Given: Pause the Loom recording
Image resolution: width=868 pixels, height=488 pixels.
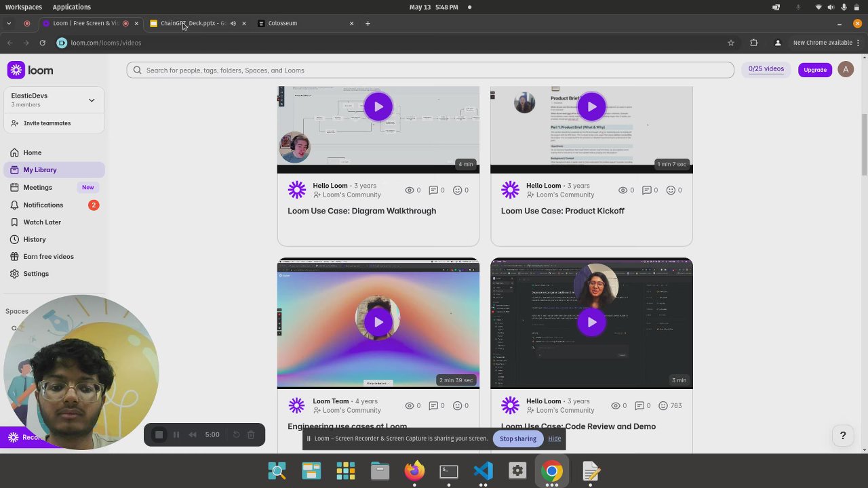Looking at the screenshot, I should pos(176,434).
